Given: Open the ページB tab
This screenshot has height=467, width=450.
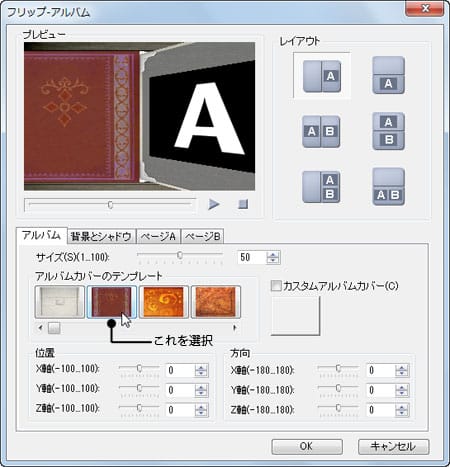Looking at the screenshot, I should coord(202,237).
